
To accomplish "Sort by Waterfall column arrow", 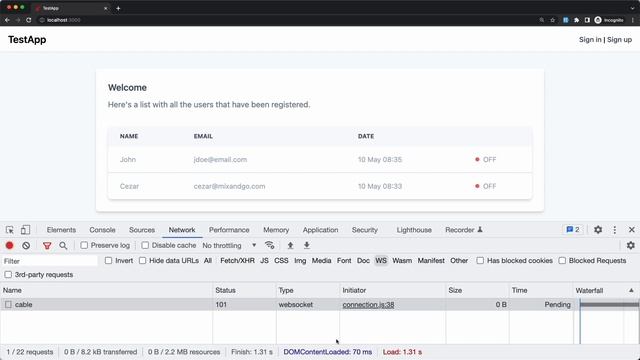I will point(631,290).
